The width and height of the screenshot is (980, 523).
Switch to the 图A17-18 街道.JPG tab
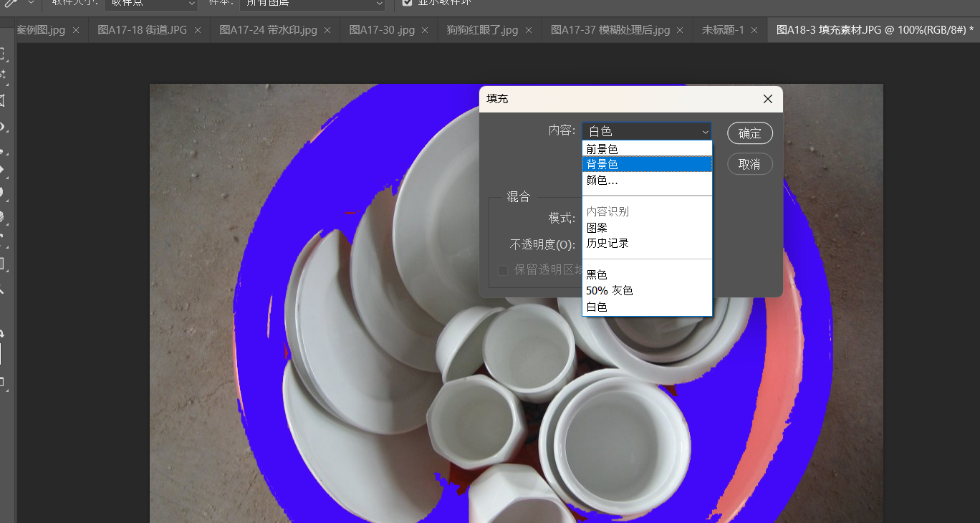(x=142, y=30)
